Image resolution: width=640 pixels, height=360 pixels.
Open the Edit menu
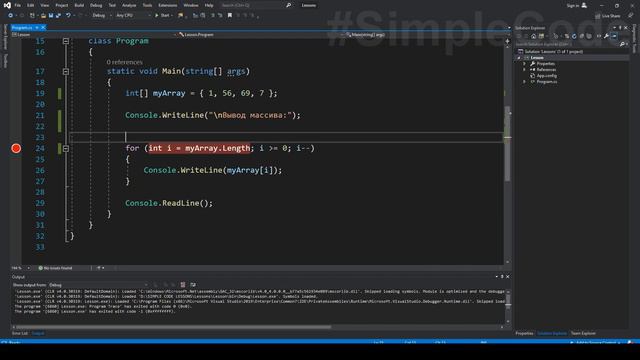[31, 5]
